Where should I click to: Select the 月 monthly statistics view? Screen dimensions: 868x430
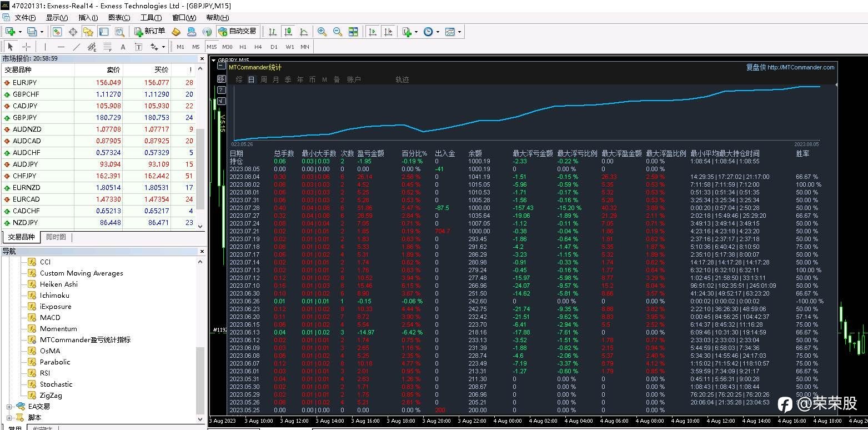[x=275, y=79]
